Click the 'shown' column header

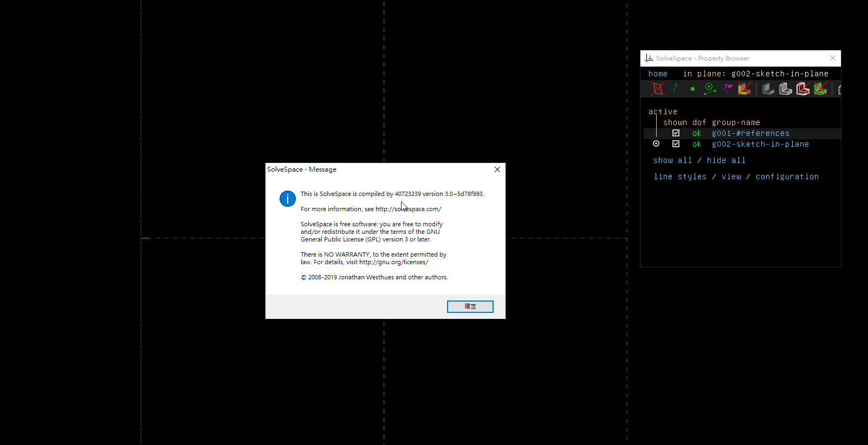675,122
